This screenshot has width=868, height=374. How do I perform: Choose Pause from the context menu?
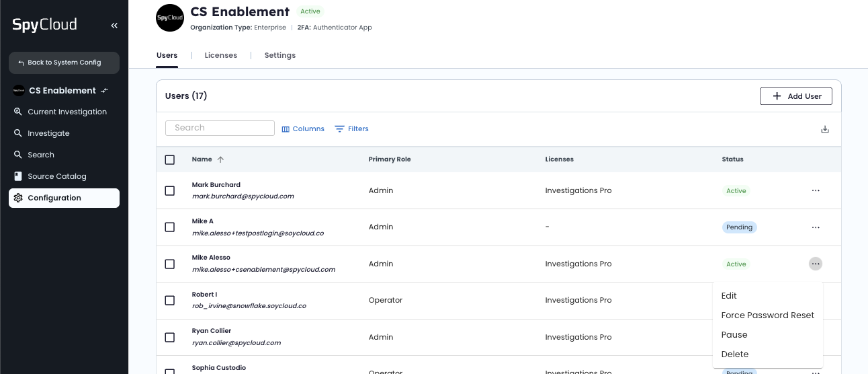pyautogui.click(x=768, y=334)
